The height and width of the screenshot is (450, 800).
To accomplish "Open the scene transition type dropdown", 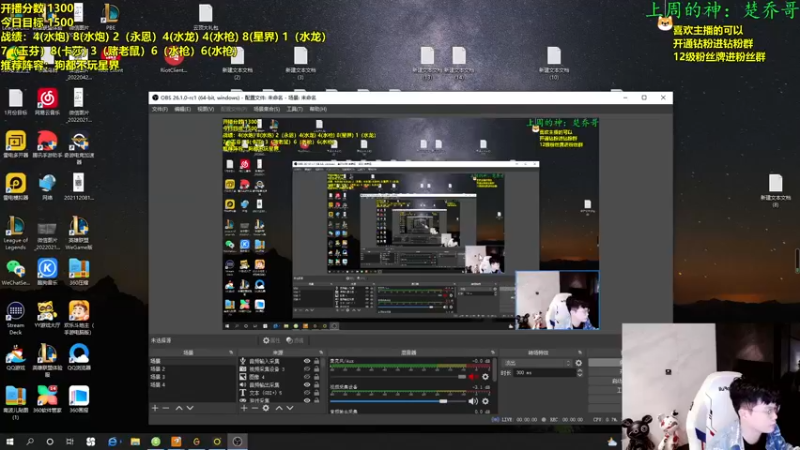I will pyautogui.click(x=537, y=363).
